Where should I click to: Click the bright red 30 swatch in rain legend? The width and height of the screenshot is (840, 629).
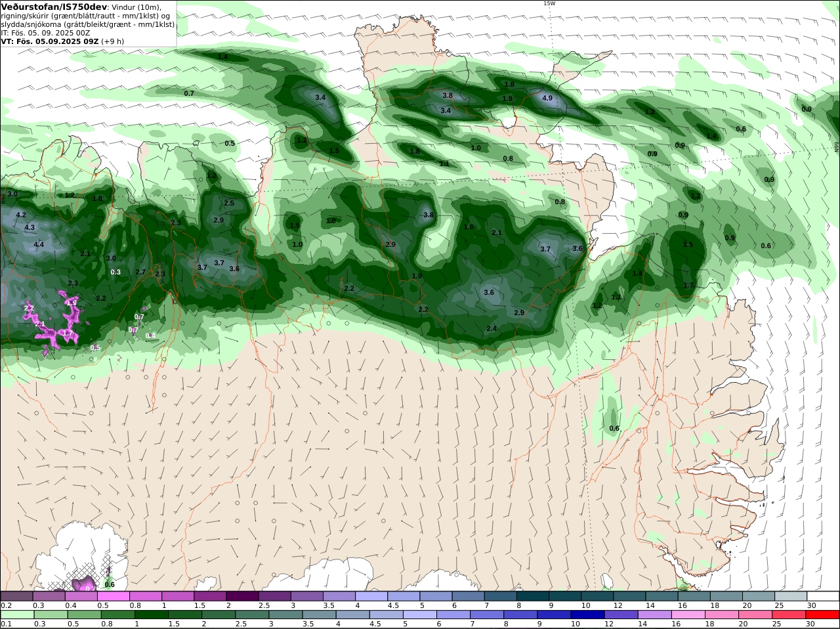tap(824, 615)
